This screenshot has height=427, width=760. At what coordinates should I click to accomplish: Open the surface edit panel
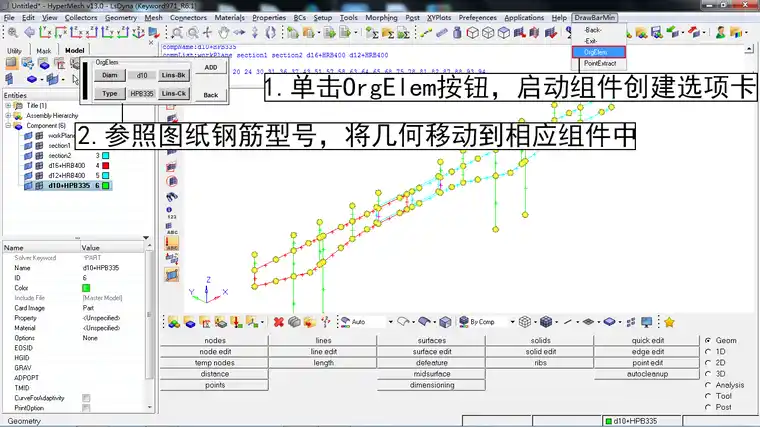click(431, 351)
